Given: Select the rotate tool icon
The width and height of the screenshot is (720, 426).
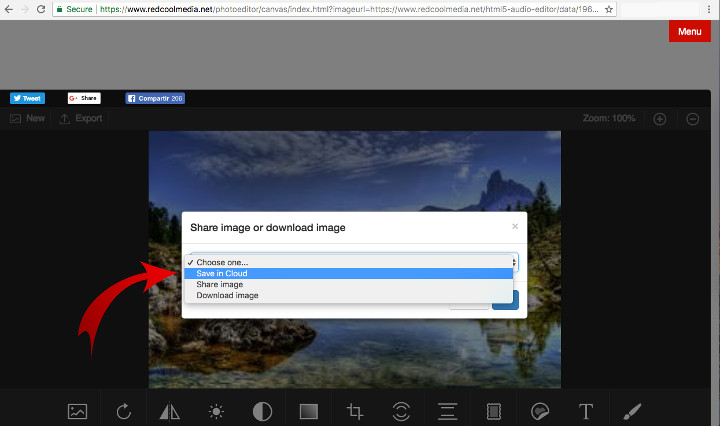Looking at the screenshot, I should click(124, 411).
